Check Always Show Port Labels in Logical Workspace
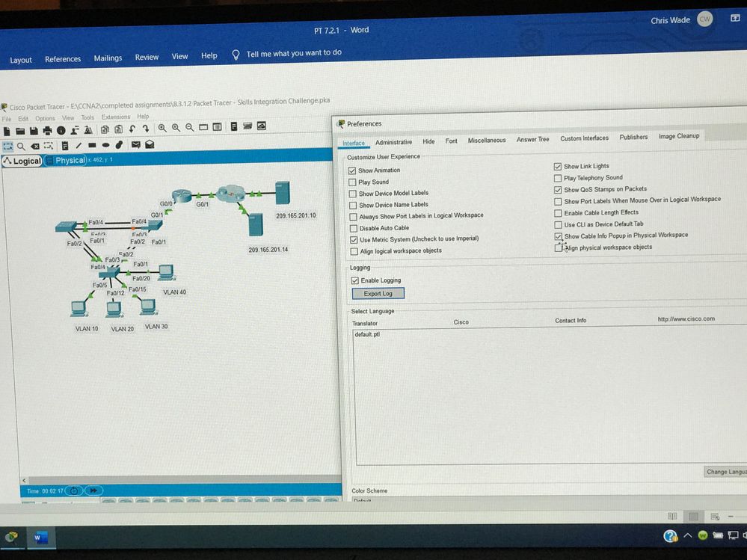Screen dimensions: 747x560 click(x=353, y=217)
